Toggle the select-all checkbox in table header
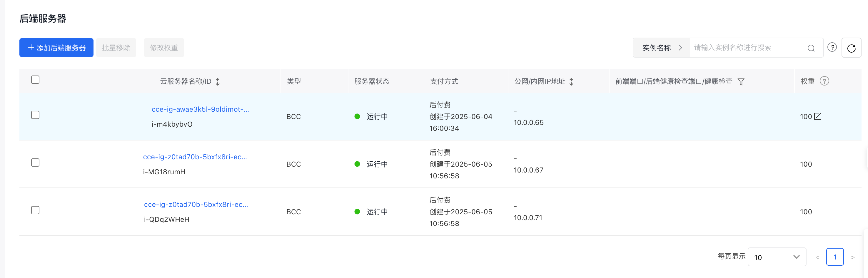The width and height of the screenshot is (868, 278). pyautogui.click(x=35, y=80)
